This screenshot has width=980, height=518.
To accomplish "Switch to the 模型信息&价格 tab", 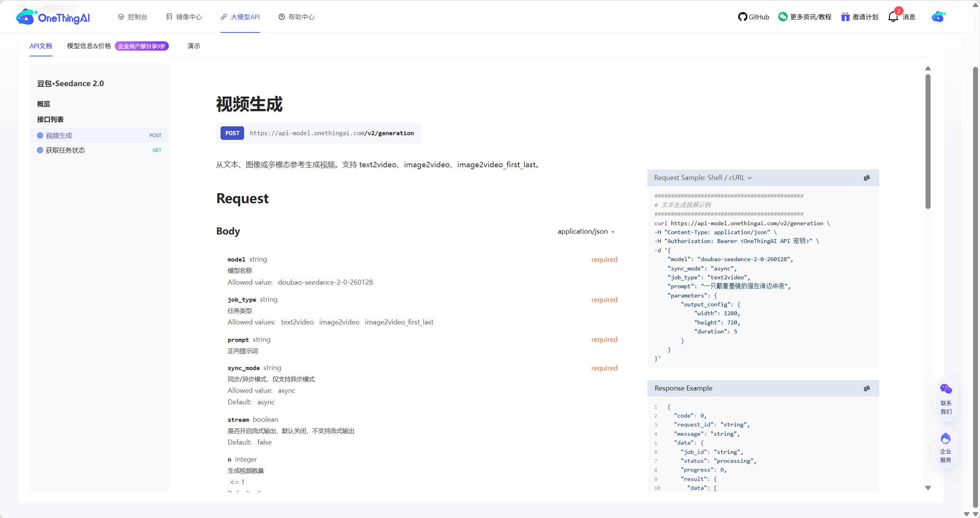I will tap(89, 46).
